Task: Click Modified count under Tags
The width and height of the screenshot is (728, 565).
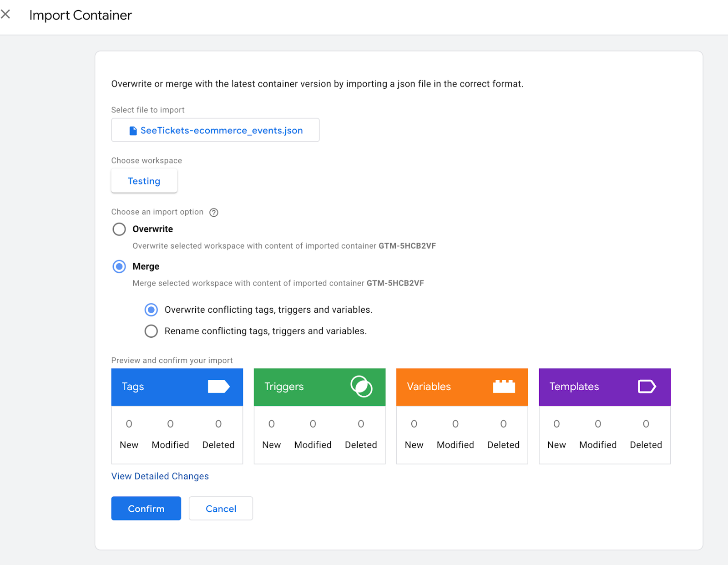Action: click(170, 424)
